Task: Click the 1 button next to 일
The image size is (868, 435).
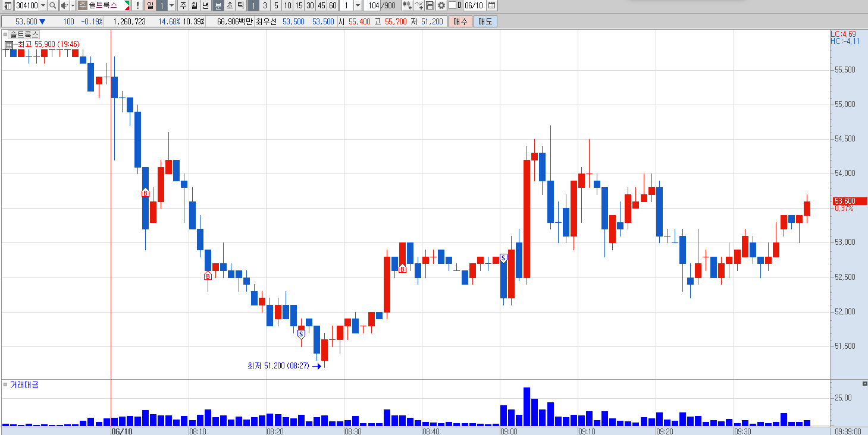Action: (162, 5)
